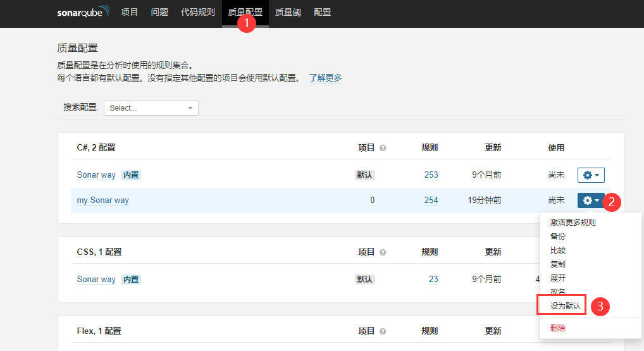This screenshot has width=644, height=351.
Task: Select 备份 in the profile menu
Action: [x=557, y=237]
